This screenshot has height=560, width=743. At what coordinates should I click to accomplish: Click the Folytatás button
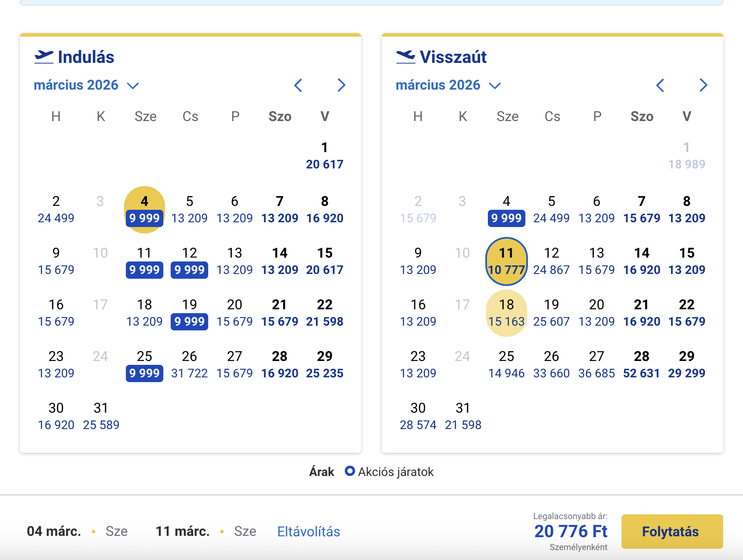click(x=672, y=532)
